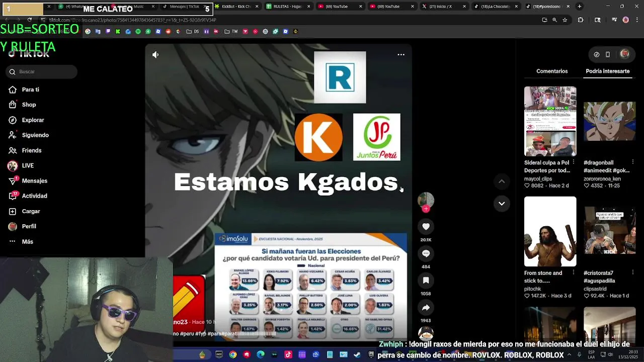The width and height of the screenshot is (644, 362).
Task: Switch to Podría interesarte tab
Action: 607,71
